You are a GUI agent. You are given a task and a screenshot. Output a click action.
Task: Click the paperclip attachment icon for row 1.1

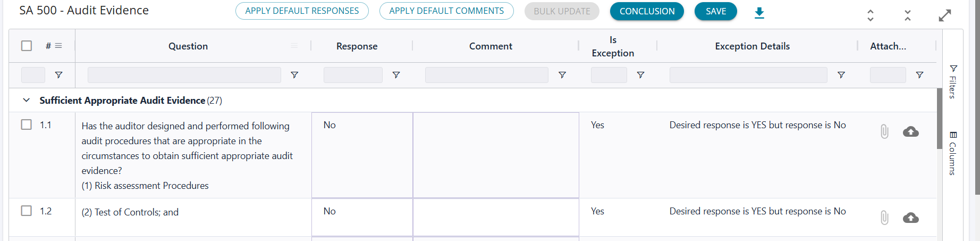point(884,131)
